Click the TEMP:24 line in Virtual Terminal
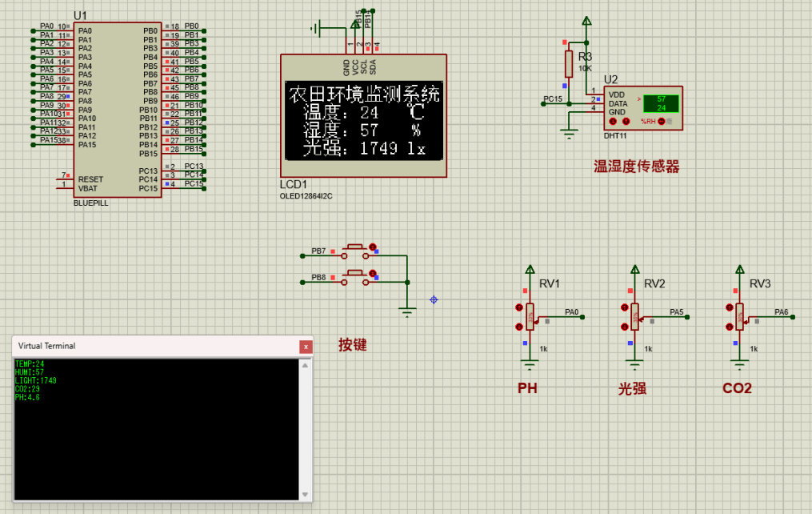 click(x=31, y=362)
